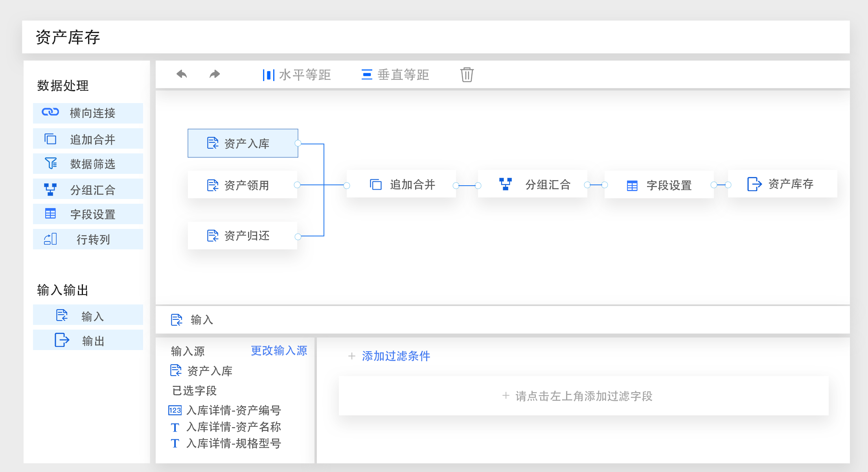This screenshot has height=472, width=868.
Task: Select 分组汇合 in the left sidebar
Action: pyautogui.click(x=88, y=190)
